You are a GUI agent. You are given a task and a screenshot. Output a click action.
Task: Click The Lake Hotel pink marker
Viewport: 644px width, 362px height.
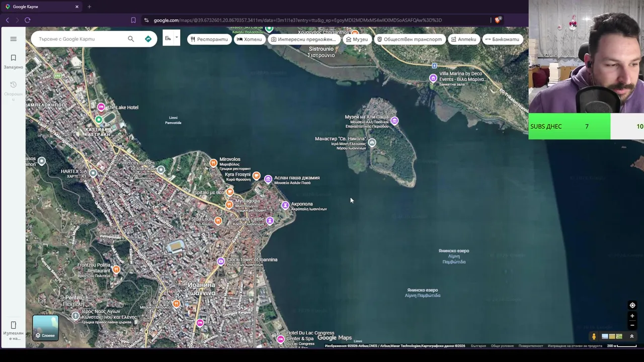click(101, 107)
